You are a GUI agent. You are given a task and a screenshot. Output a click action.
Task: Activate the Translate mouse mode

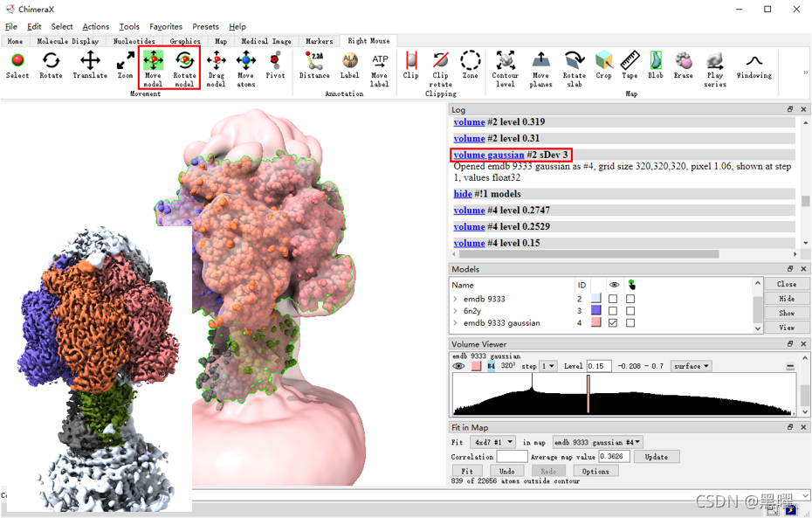[x=90, y=66]
